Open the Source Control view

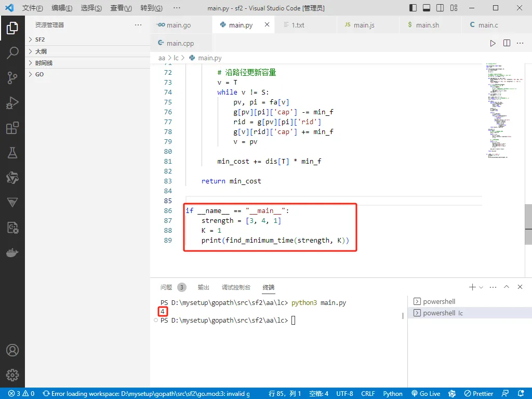pos(12,78)
